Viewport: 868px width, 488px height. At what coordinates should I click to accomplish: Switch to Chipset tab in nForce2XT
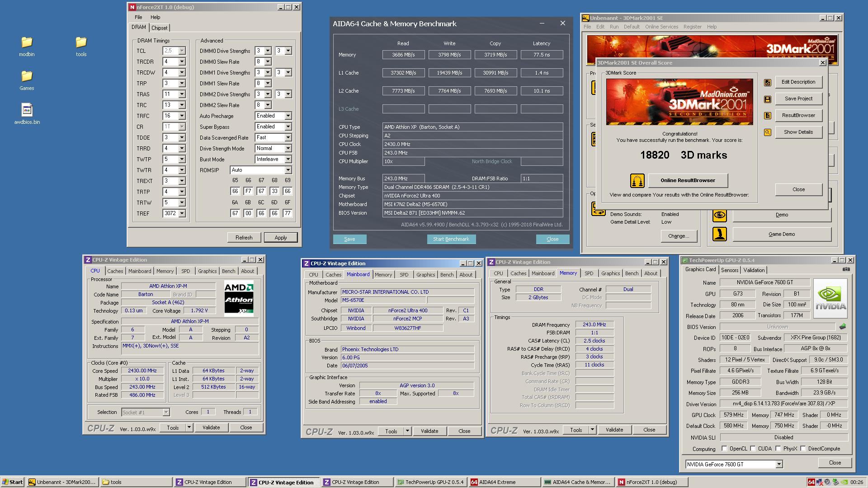pos(159,28)
